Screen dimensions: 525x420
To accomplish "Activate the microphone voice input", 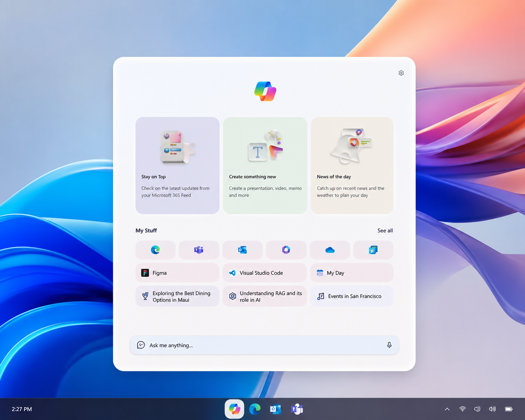I will [x=389, y=345].
